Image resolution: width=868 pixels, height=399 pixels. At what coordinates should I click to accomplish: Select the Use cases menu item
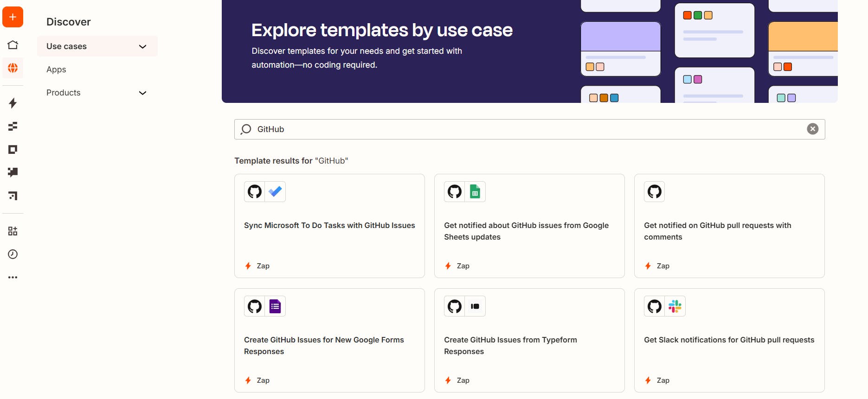(97, 46)
